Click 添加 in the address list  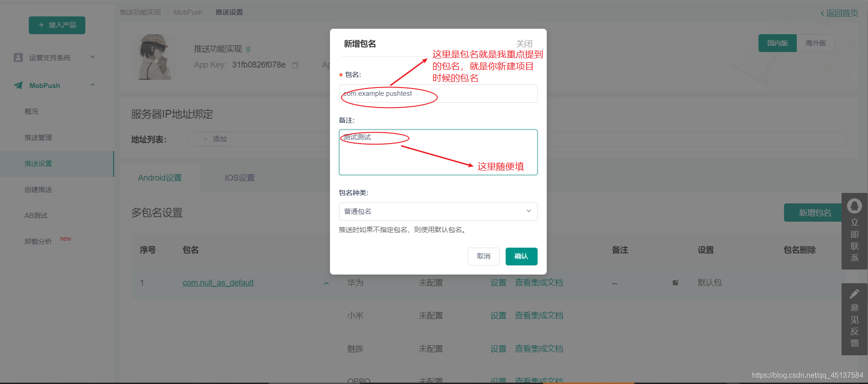pyautogui.click(x=214, y=139)
